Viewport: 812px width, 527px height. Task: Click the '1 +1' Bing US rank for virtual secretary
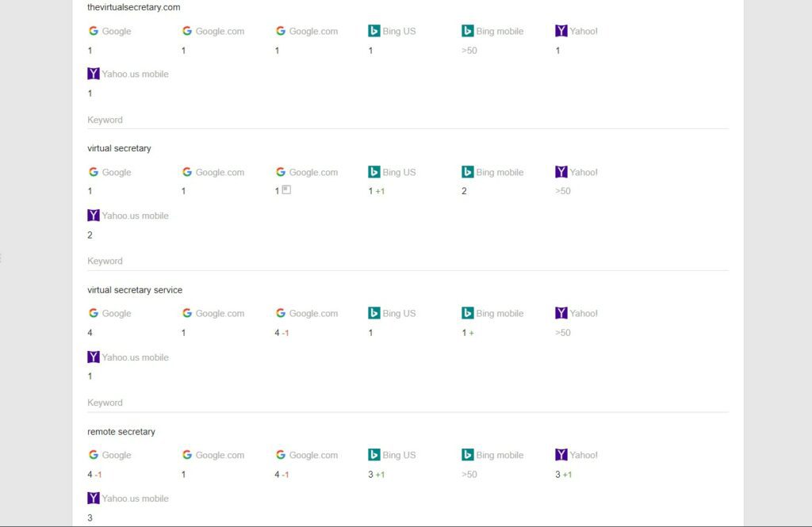coord(377,191)
